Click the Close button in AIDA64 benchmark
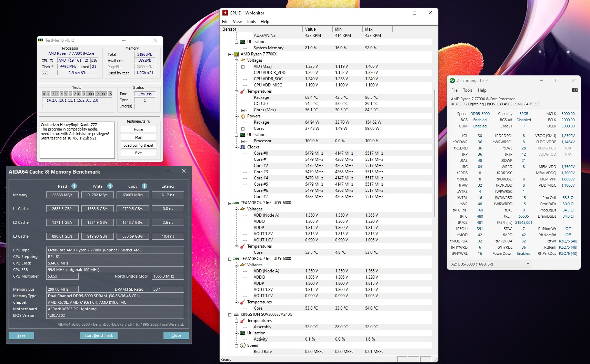The image size is (590, 364). point(176,335)
